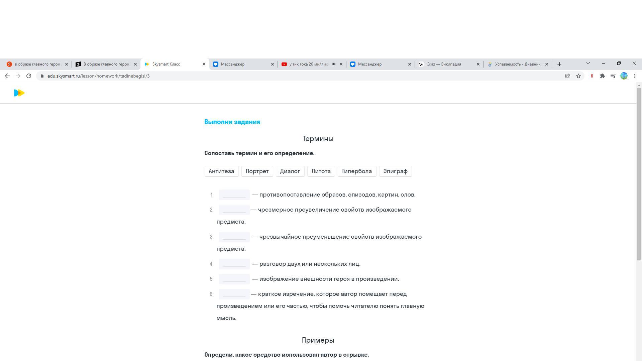
Task: Mute the YouTube tab audio icon
Action: pos(334,64)
